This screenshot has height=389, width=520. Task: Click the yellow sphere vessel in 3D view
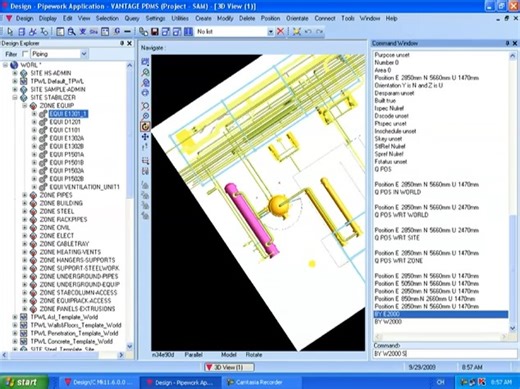tap(279, 206)
